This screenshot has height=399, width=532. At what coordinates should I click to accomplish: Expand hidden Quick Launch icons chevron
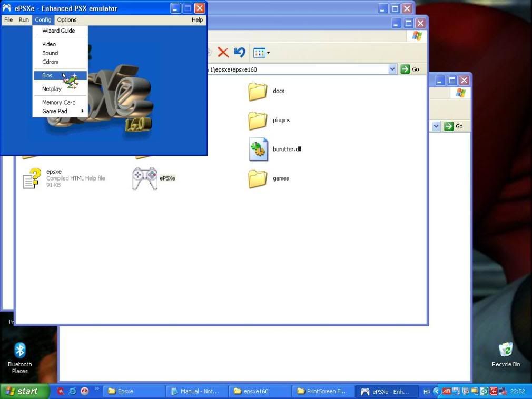(x=97, y=388)
